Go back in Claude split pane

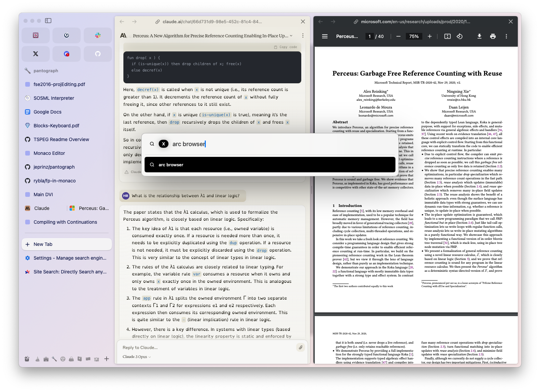tap(122, 21)
